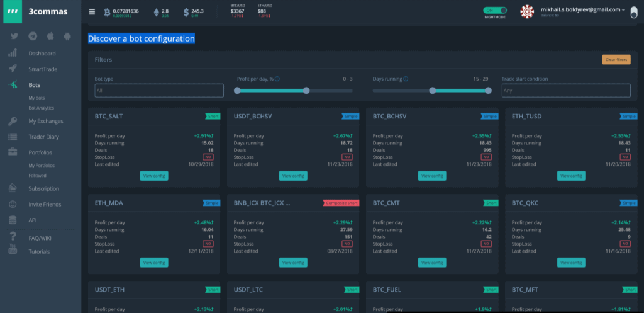Open the Telegram icon in sidebar
Viewport: 644px width, 313px height.
coord(33,36)
